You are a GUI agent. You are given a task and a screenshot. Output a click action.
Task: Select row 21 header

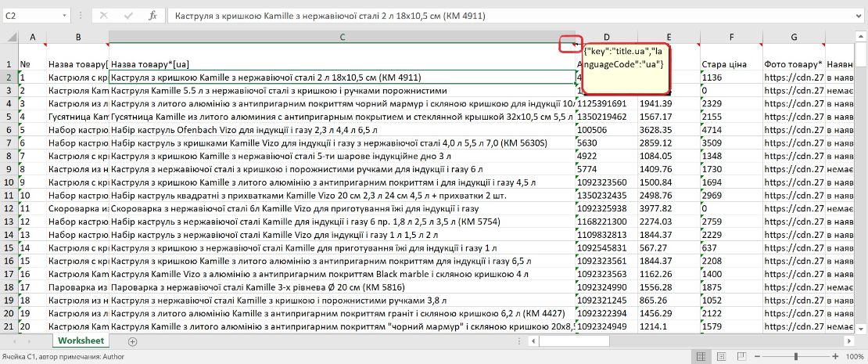9,326
